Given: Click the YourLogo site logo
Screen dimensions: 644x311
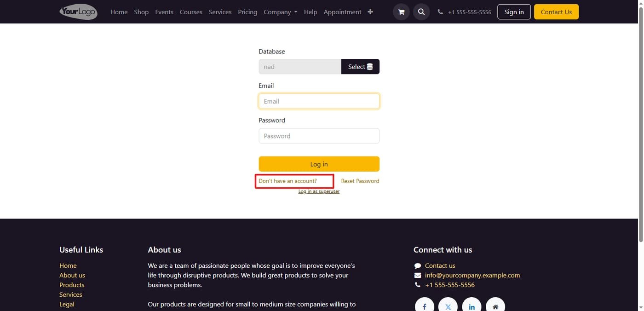Looking at the screenshot, I should (x=78, y=12).
